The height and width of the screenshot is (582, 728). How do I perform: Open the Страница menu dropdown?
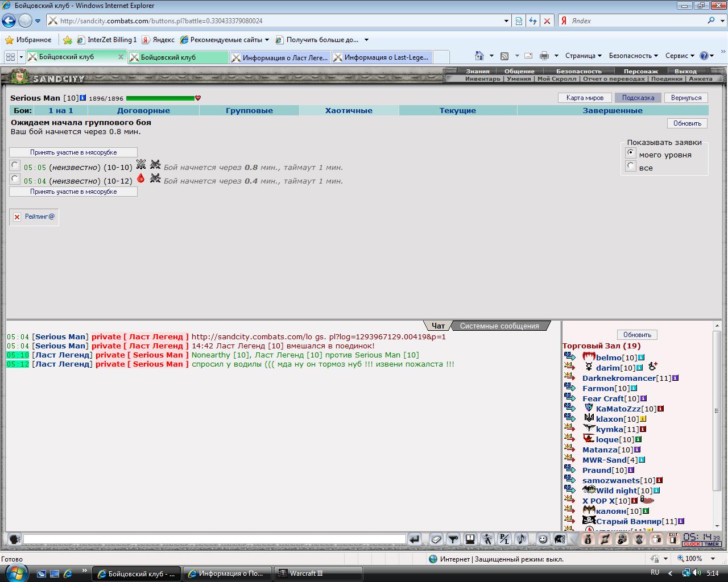tap(584, 56)
